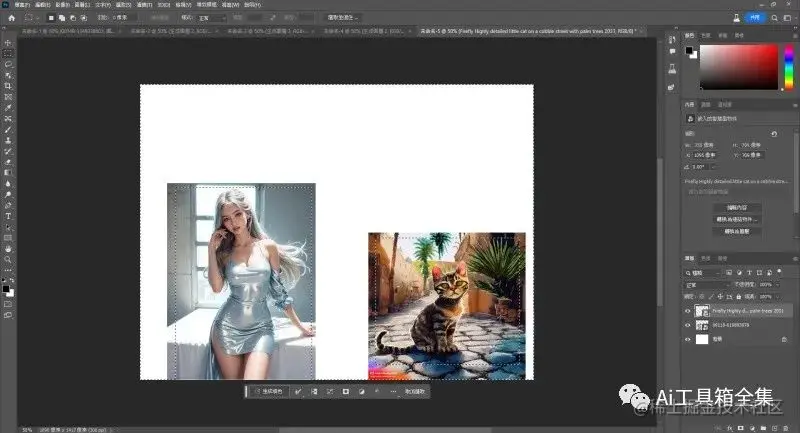Enable Subtract from selection mode
This screenshot has width=800, height=433.
click(x=73, y=18)
